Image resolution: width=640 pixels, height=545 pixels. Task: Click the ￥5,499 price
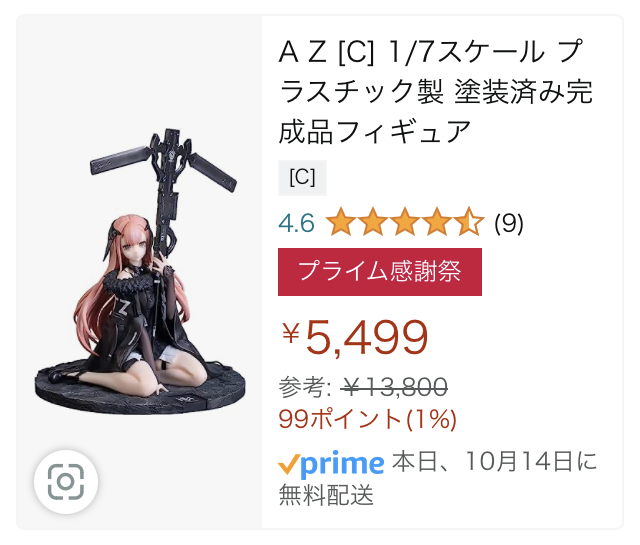[354, 338]
